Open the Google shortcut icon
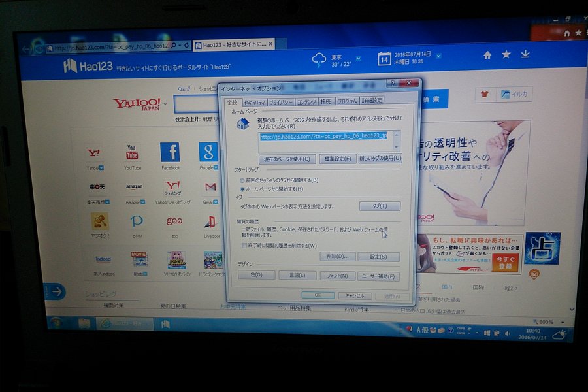Screen dimensions: 588x392 coord(208,152)
